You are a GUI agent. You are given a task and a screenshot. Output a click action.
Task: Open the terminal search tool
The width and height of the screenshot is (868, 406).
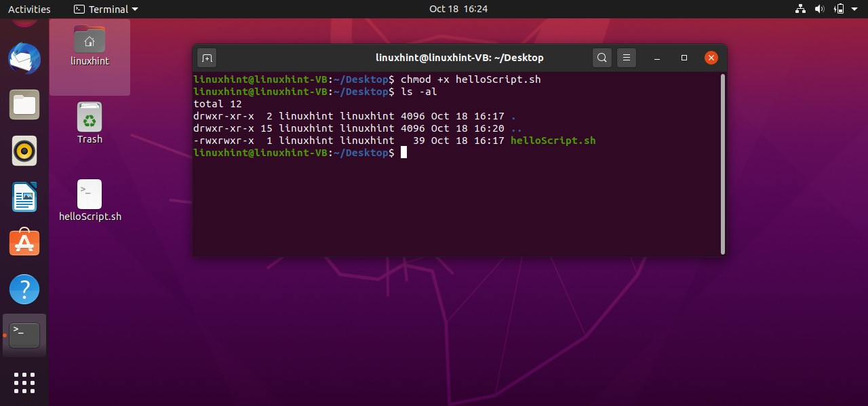click(x=602, y=58)
